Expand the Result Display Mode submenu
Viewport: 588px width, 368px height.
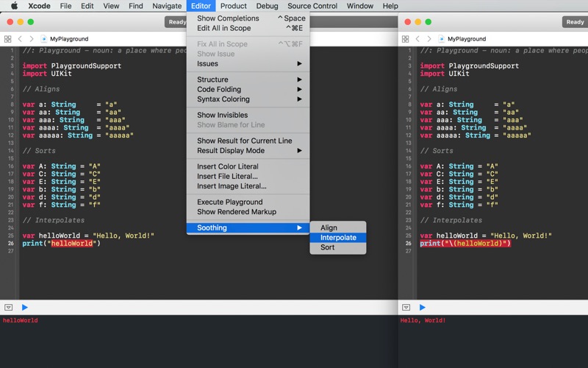(x=248, y=151)
